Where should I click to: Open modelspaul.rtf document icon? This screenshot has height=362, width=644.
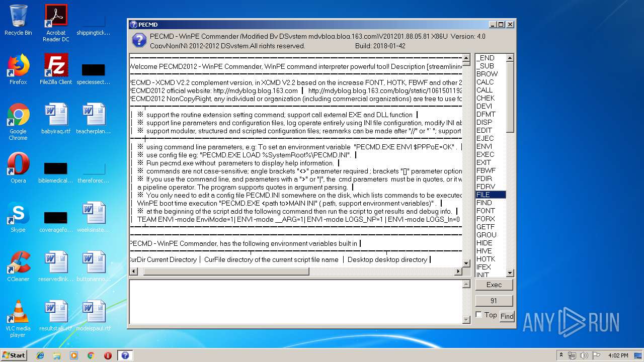tap(94, 316)
